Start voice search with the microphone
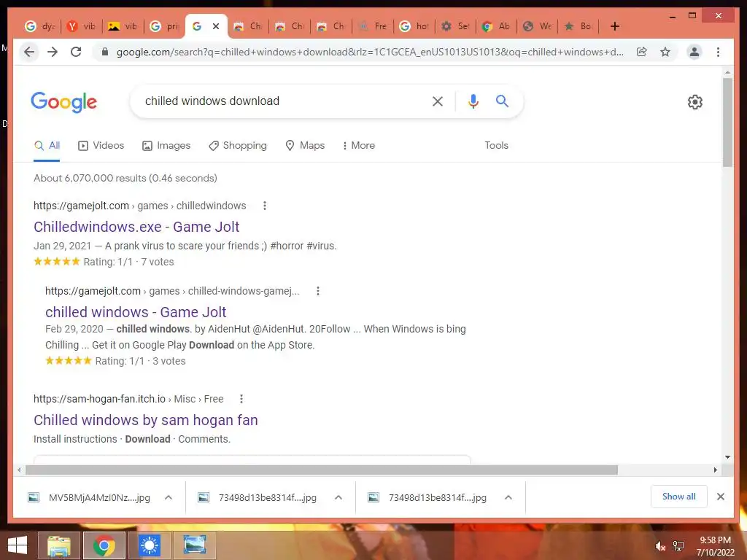Screen dimensions: 747x560 click(473, 101)
